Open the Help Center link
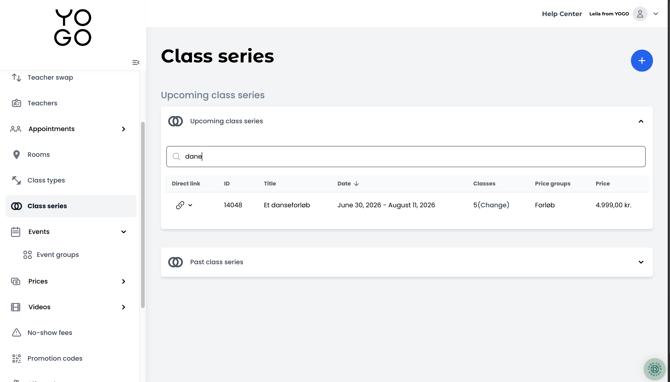670x382 pixels. [561, 14]
